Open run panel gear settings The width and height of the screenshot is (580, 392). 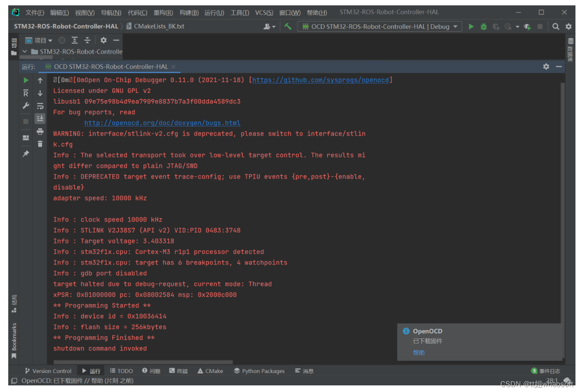pos(546,66)
